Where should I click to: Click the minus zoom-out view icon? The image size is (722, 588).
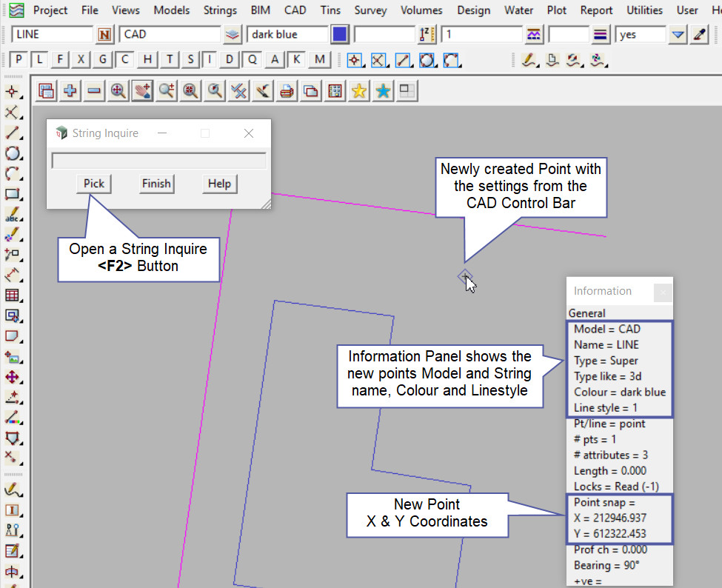pyautogui.click(x=94, y=91)
